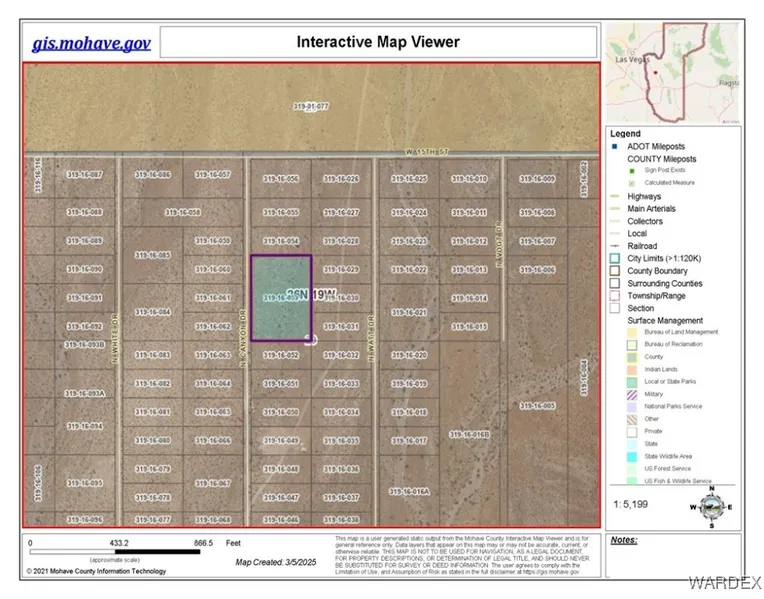Click the Township/Range legend box

click(616, 295)
